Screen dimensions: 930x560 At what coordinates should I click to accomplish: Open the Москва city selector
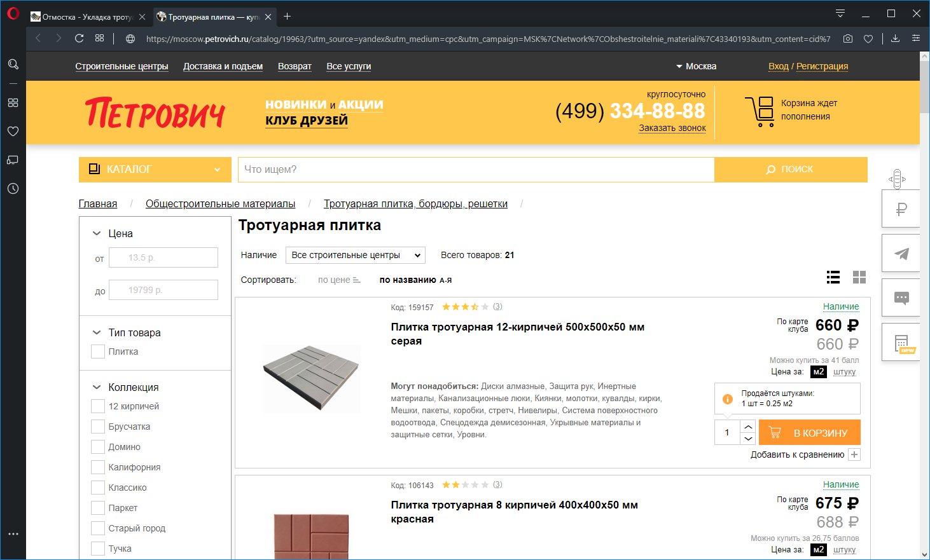coord(697,66)
